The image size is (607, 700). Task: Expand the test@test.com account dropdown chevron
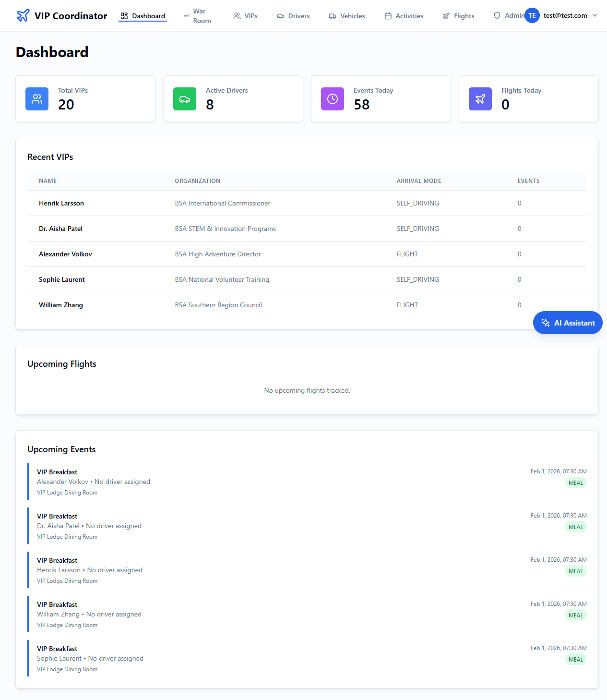click(595, 15)
